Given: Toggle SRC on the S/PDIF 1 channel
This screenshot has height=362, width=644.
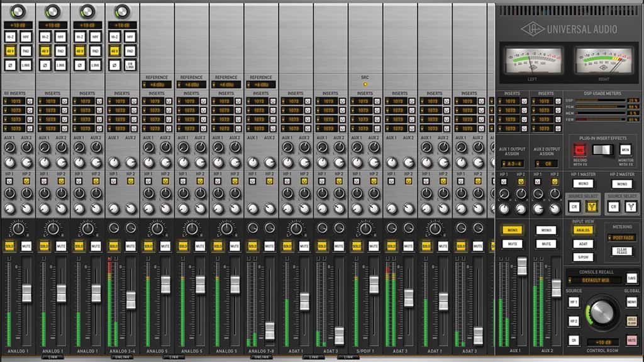Looking at the screenshot, I should (x=365, y=84).
